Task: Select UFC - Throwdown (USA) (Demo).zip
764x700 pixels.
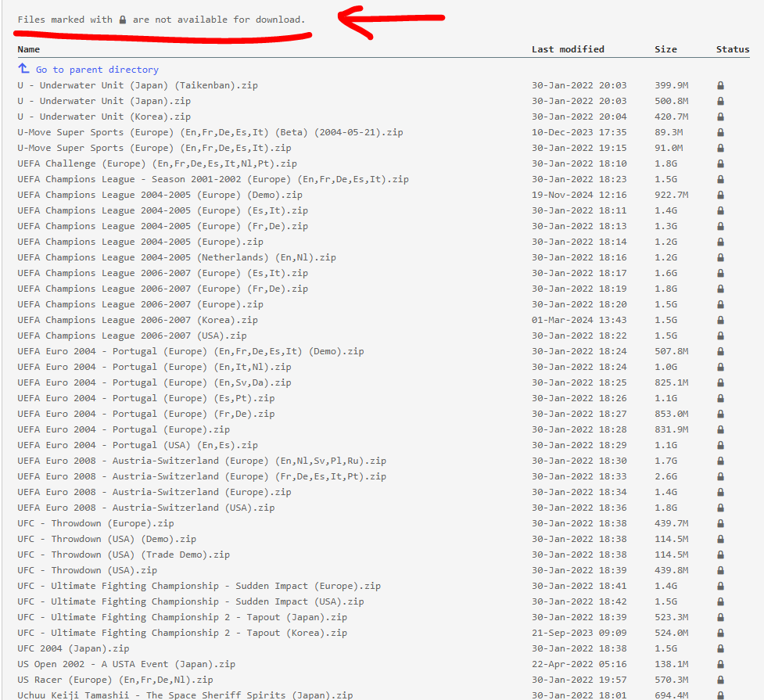Action: click(106, 539)
